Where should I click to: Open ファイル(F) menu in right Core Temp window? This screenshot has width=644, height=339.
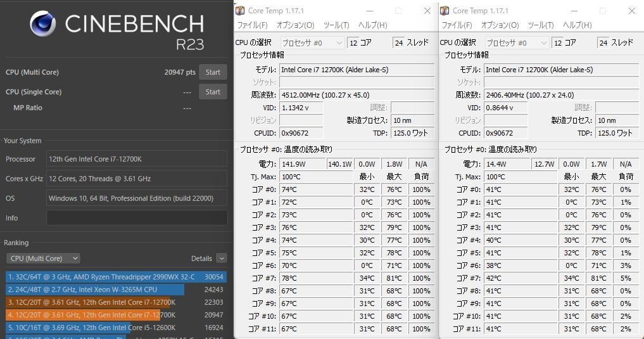(x=457, y=25)
